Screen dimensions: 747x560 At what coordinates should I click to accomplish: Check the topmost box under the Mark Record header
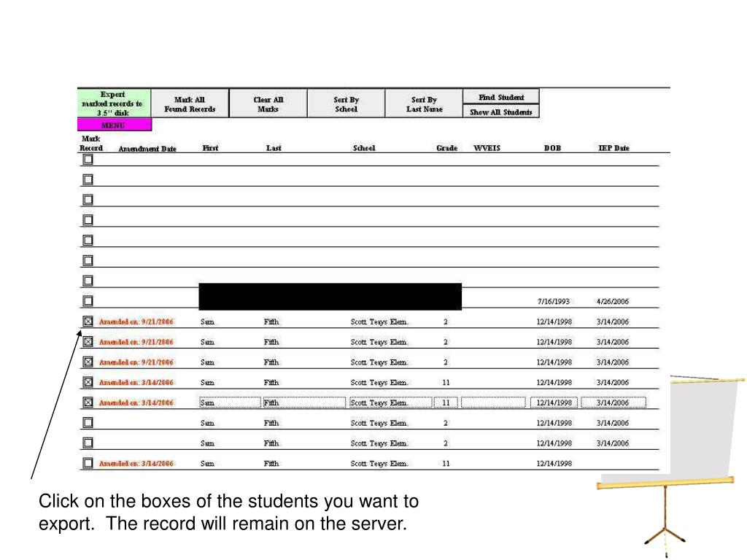pyautogui.click(x=88, y=160)
